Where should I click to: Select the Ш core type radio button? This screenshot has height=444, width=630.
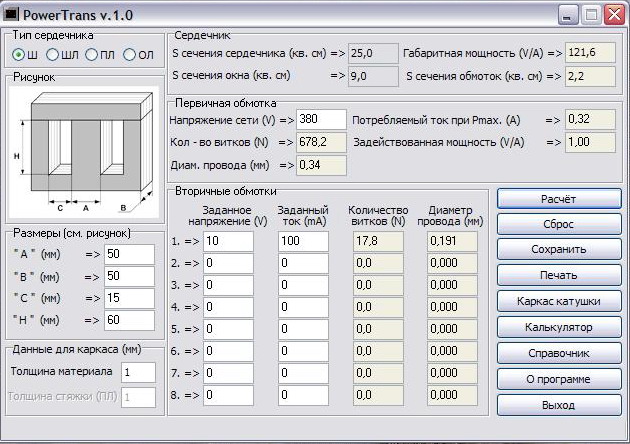(18, 54)
